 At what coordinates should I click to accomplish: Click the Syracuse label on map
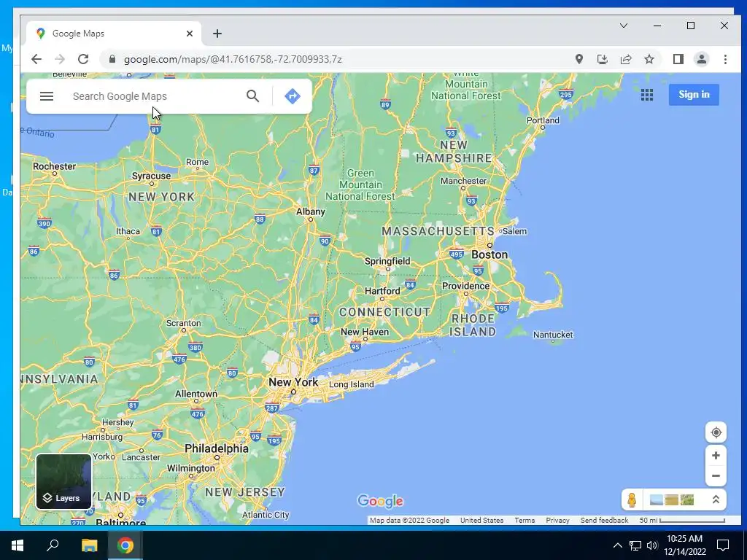pos(151,176)
